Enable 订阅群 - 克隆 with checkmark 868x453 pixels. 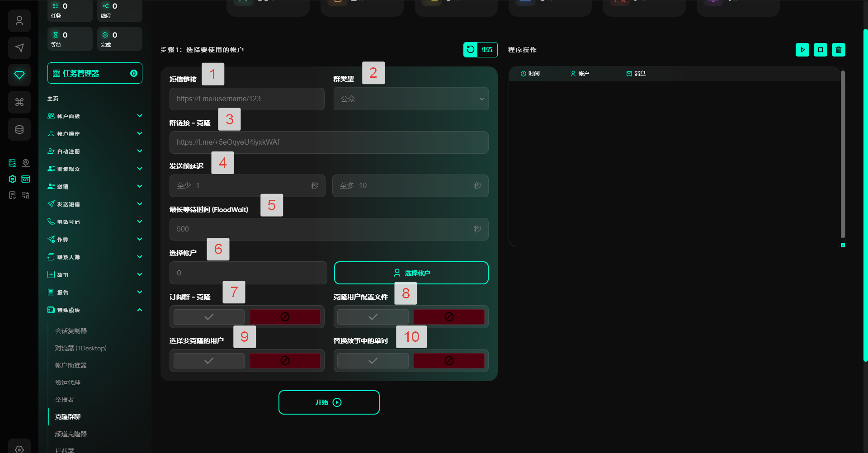click(x=209, y=317)
